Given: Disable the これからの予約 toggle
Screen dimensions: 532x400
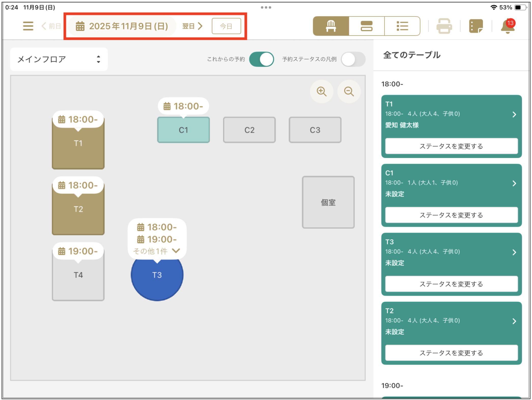Looking at the screenshot, I should coord(261,59).
